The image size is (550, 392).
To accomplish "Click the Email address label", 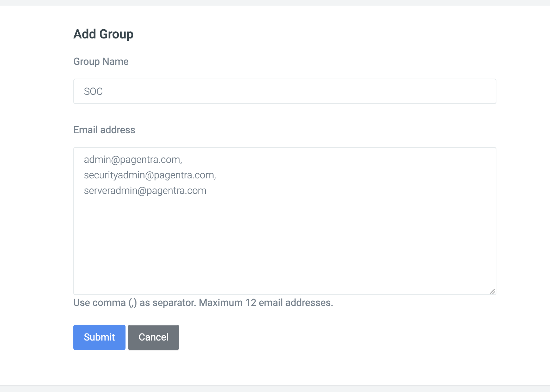I will [104, 130].
